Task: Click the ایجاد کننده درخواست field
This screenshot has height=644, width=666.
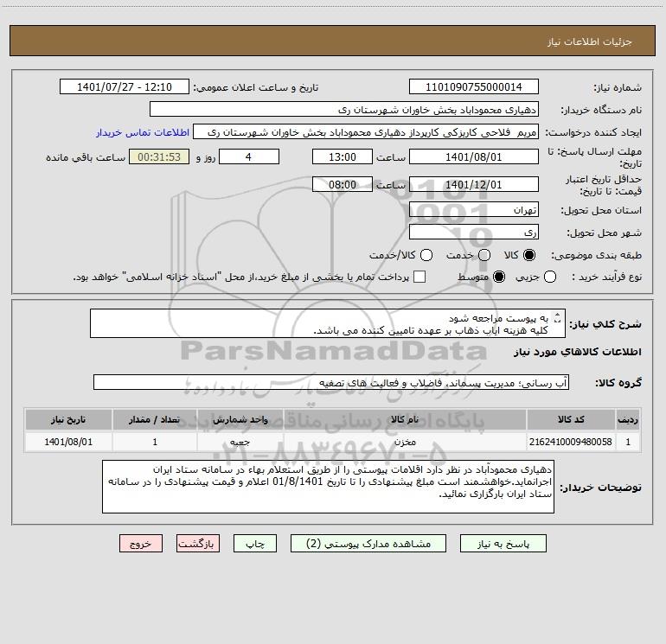Action: [366, 132]
